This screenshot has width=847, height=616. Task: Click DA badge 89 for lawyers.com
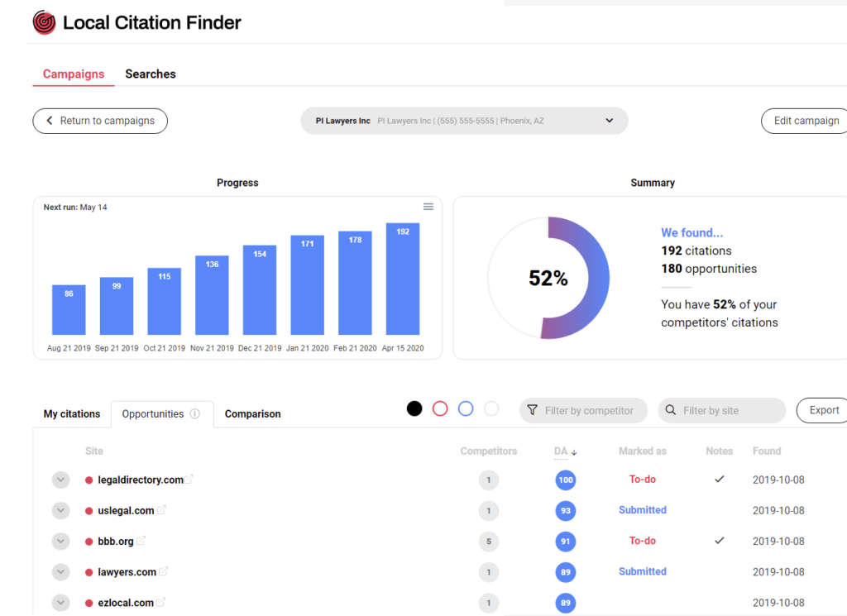[565, 572]
